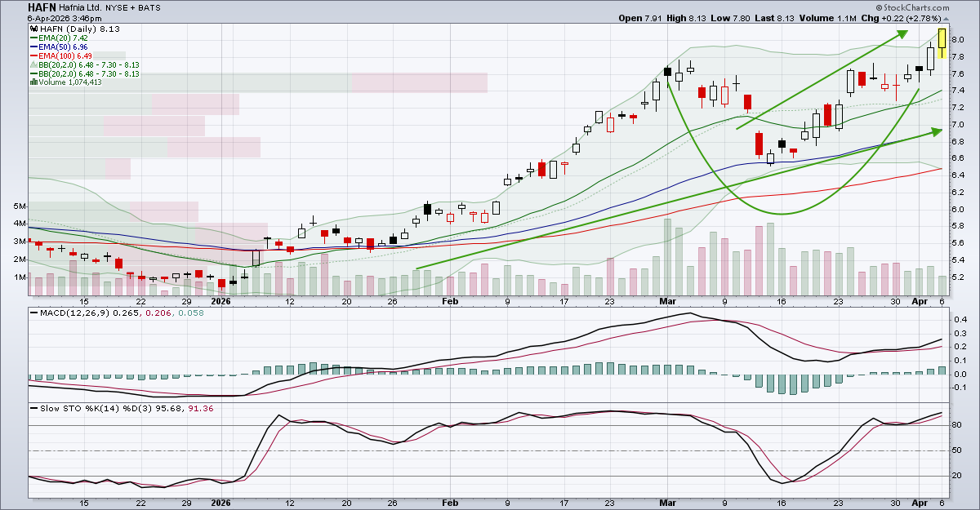Click the blue EMA(50) line swatch

point(33,47)
